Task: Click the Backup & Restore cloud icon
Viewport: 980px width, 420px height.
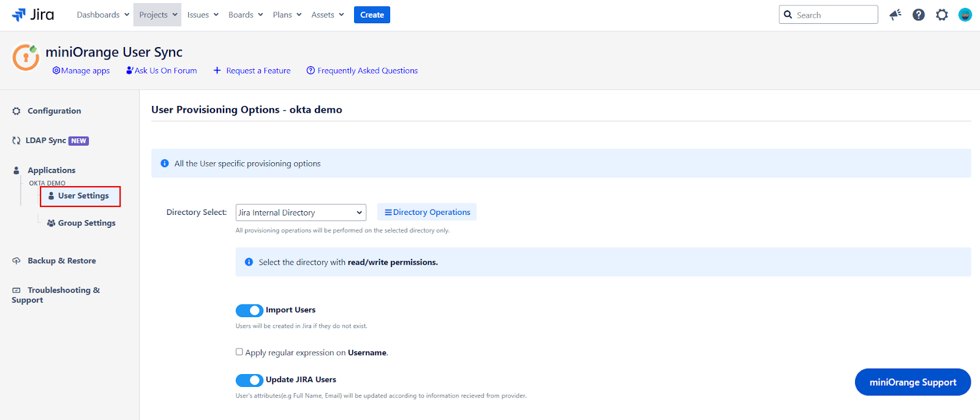Action: pos(17,261)
